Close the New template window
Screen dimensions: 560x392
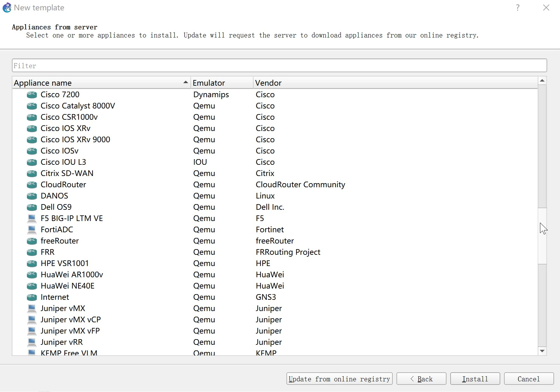tap(546, 8)
